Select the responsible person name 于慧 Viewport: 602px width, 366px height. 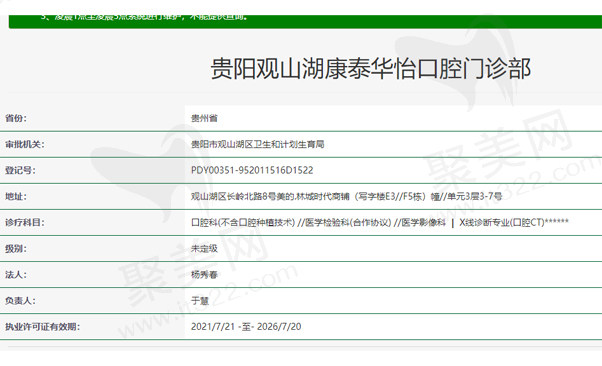click(x=200, y=301)
